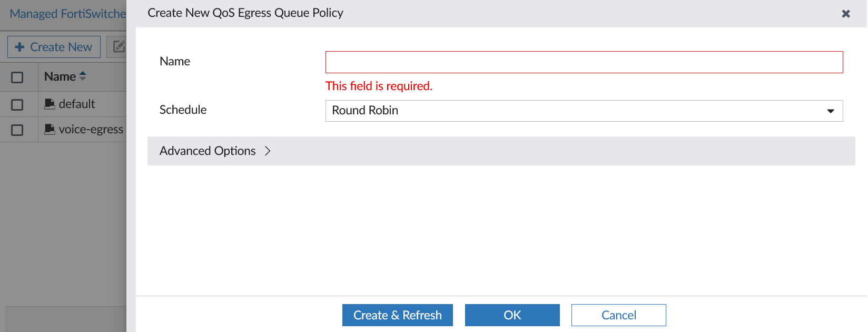Open the Managed FortiSwitches page tab
The width and height of the screenshot is (868, 332).
coord(67,14)
